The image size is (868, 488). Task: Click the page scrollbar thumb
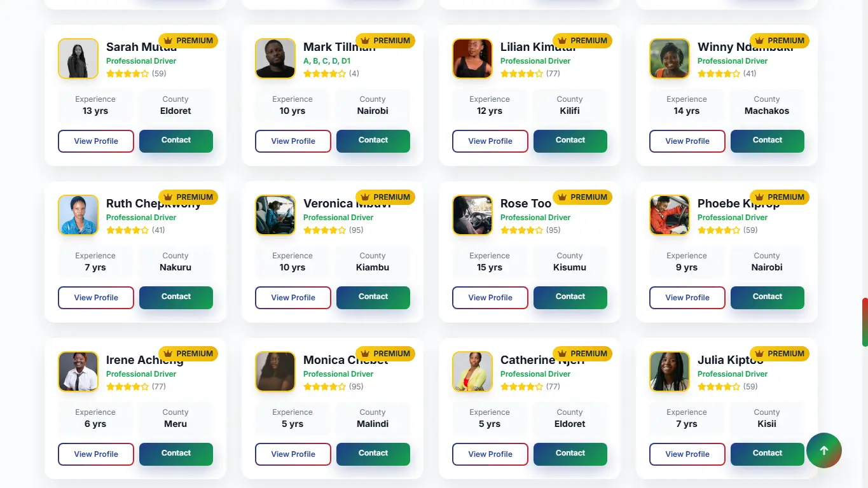click(x=865, y=322)
